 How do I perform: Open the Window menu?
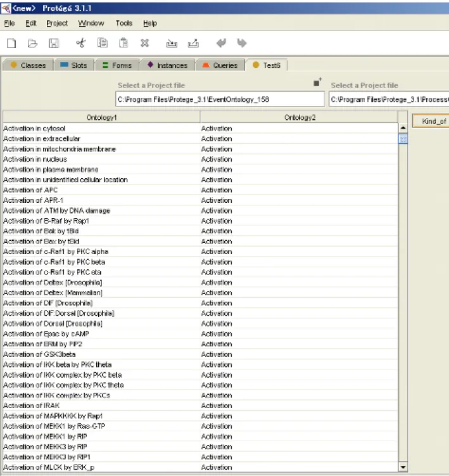click(x=91, y=23)
